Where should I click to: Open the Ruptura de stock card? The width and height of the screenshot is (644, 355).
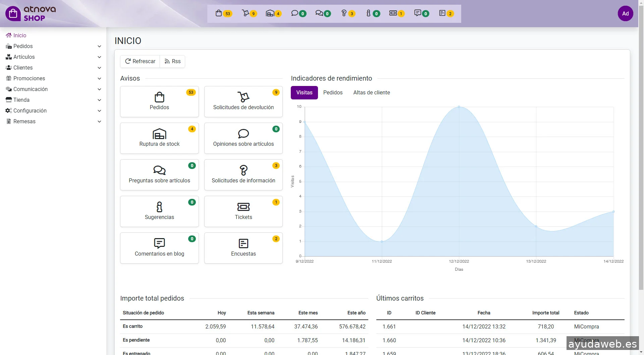pos(159,138)
